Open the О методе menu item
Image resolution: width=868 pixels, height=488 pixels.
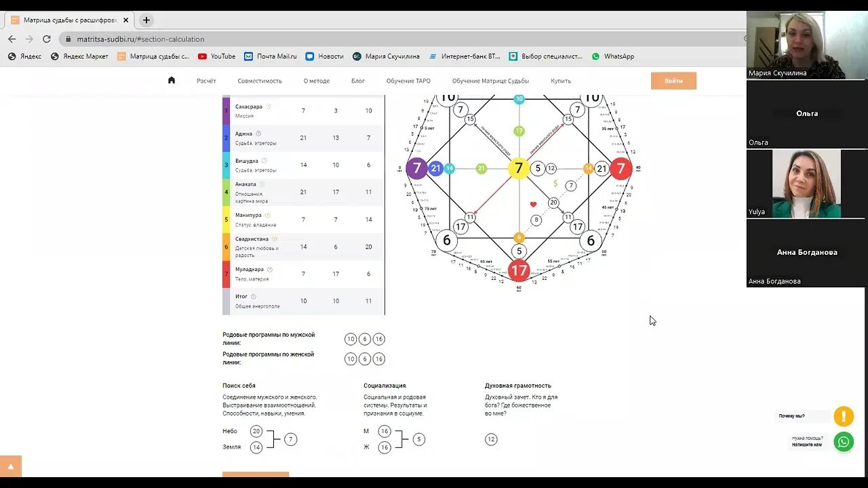tap(317, 81)
